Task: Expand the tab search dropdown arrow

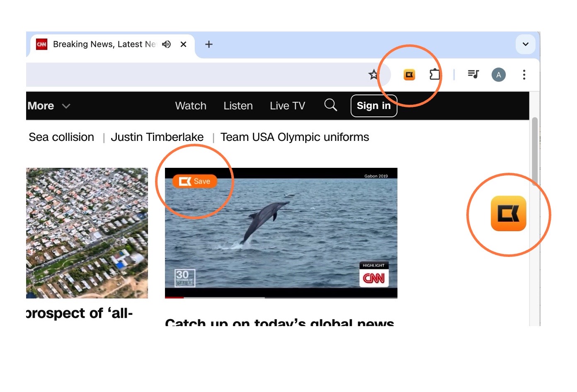Action: coord(525,44)
